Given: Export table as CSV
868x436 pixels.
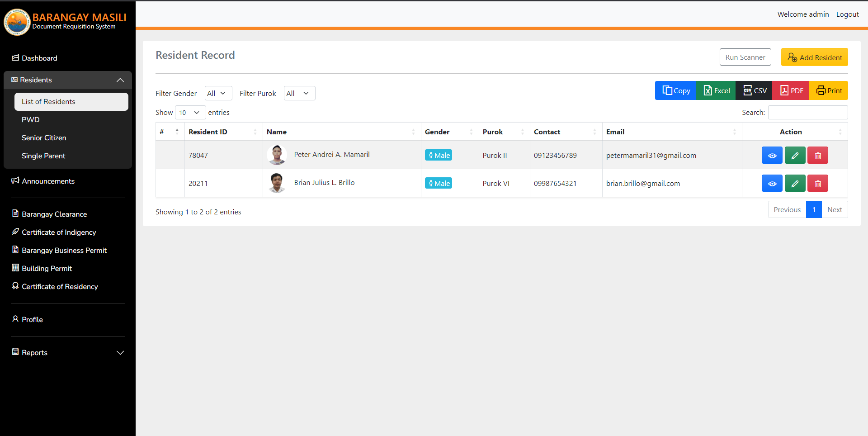Looking at the screenshot, I should [754, 91].
